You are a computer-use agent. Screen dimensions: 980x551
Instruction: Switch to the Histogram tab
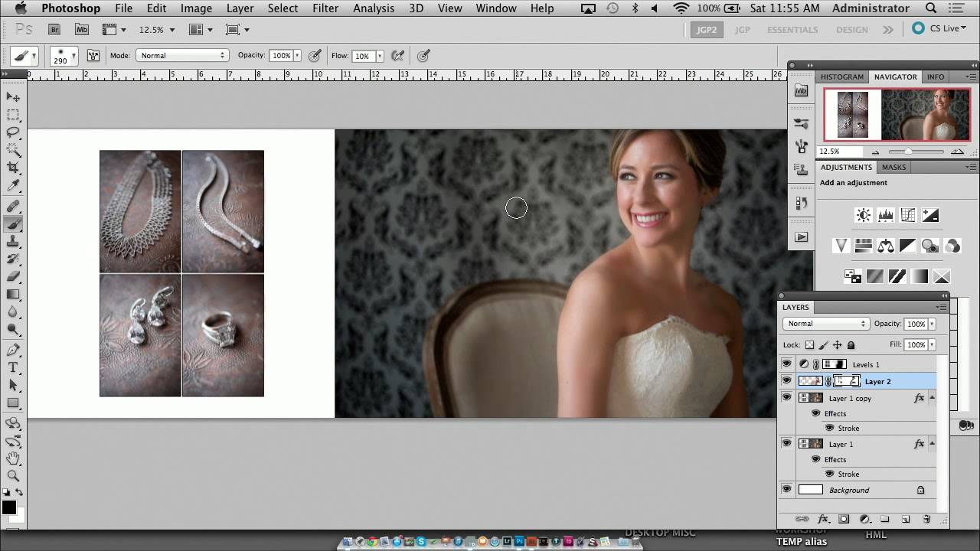(x=842, y=77)
